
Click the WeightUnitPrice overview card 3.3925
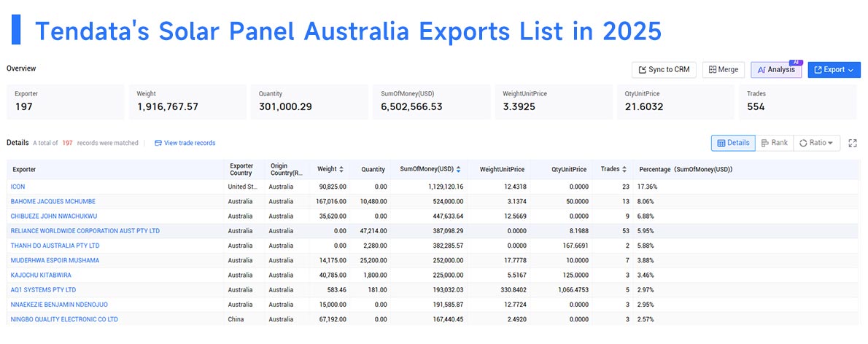(x=554, y=102)
